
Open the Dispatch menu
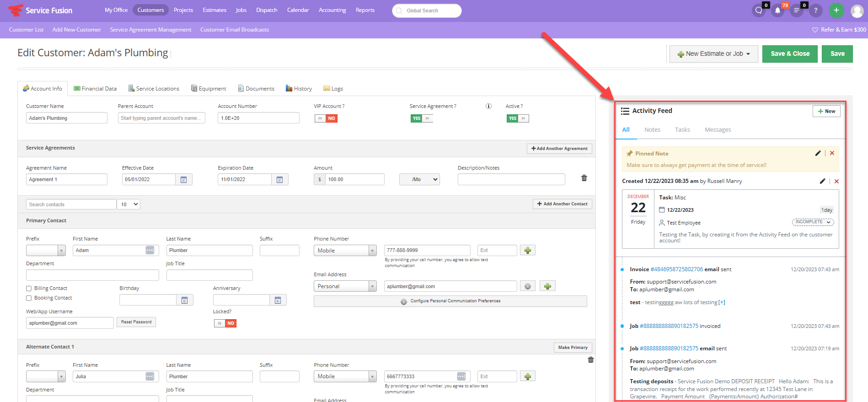(267, 10)
